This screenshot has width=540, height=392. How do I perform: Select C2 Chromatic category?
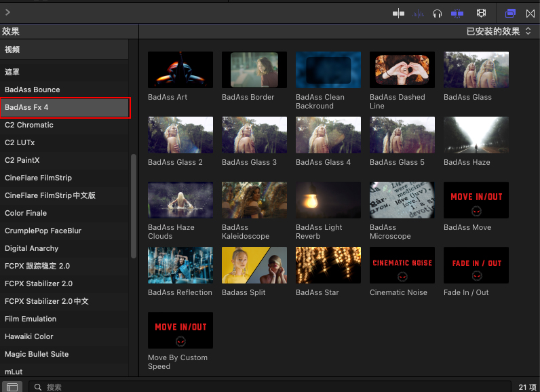tap(64, 125)
